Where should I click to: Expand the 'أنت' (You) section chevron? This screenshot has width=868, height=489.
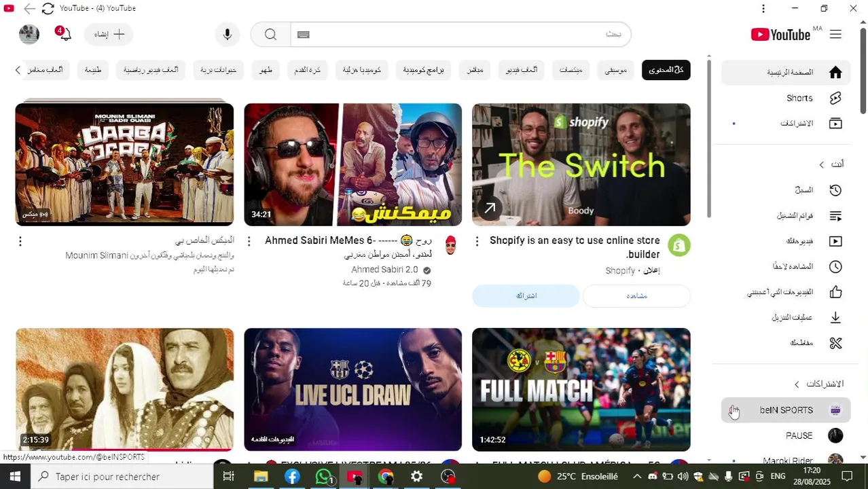click(821, 164)
